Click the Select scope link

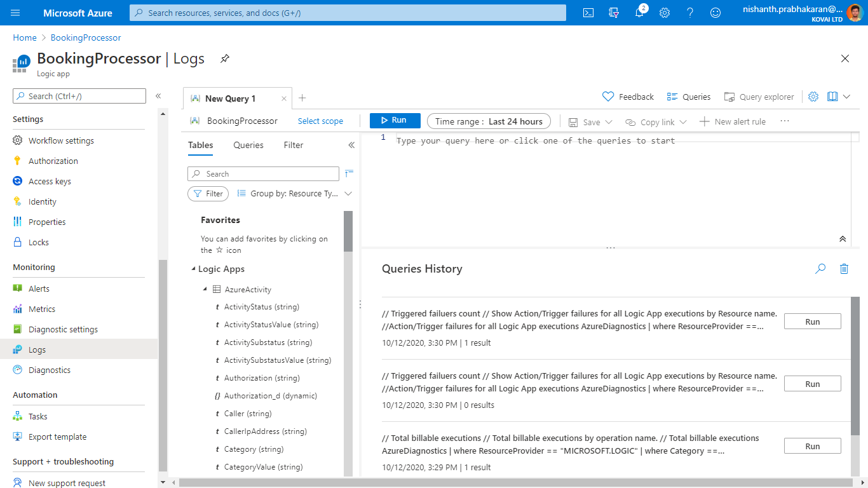point(320,121)
